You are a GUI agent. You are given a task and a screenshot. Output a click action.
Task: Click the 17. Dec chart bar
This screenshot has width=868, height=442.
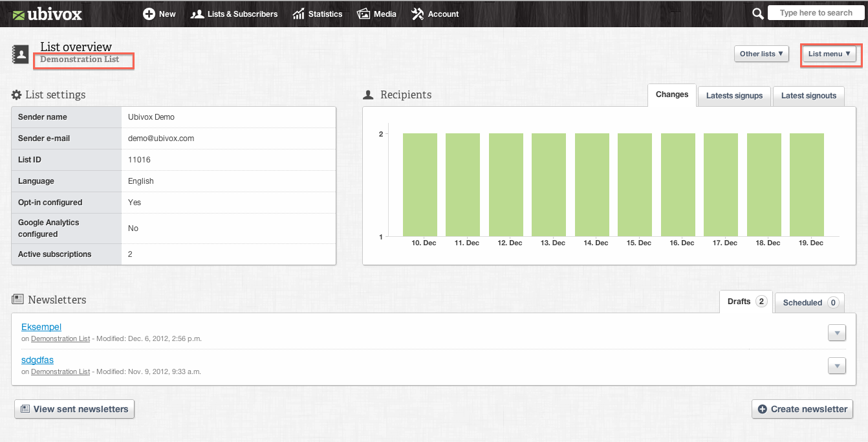pos(721,185)
